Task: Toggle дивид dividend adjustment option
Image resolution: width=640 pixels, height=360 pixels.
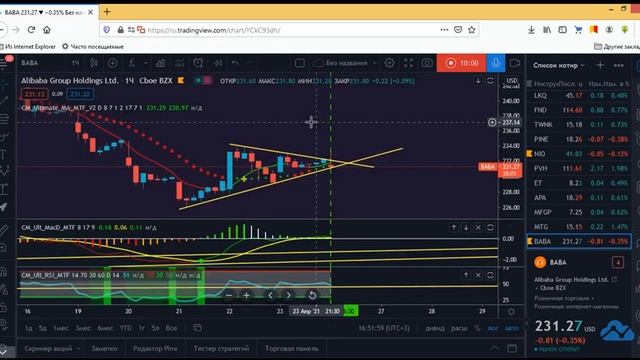Action: point(435,328)
